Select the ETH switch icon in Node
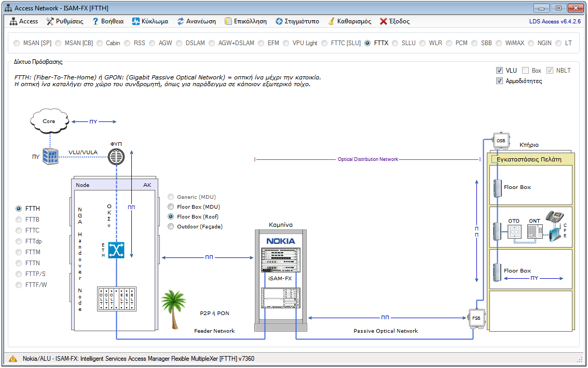 coord(116,250)
